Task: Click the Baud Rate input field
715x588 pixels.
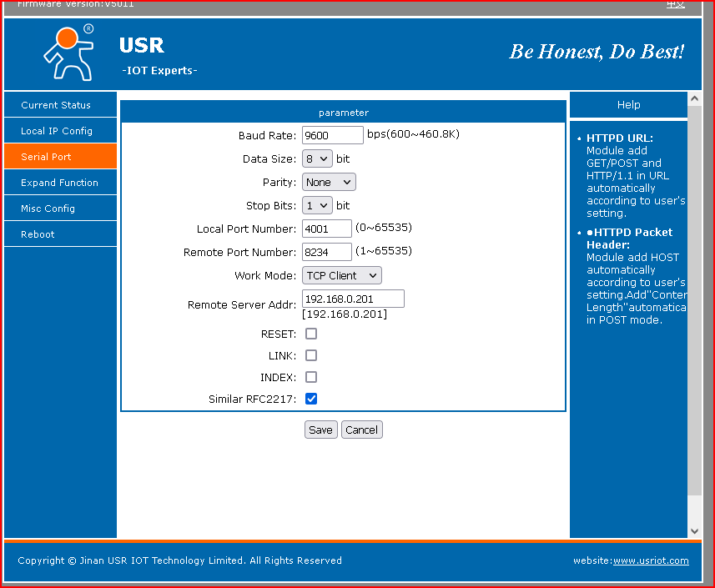Action: tap(332, 135)
